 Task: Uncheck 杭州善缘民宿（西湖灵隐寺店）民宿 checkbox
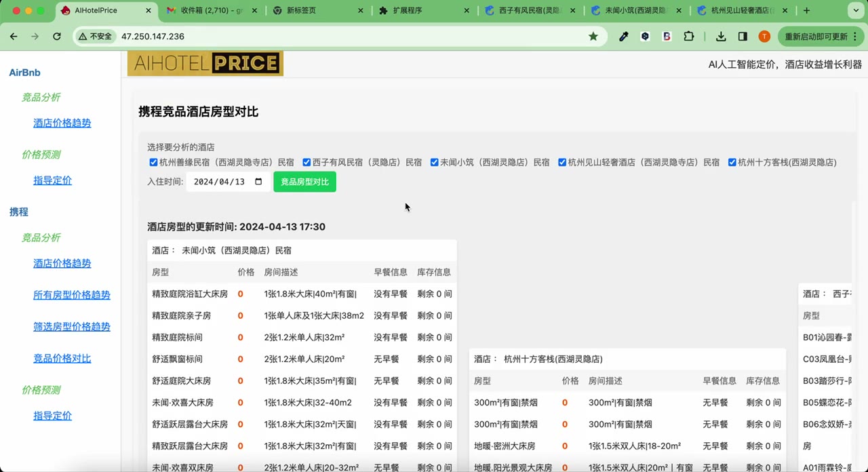pos(153,163)
